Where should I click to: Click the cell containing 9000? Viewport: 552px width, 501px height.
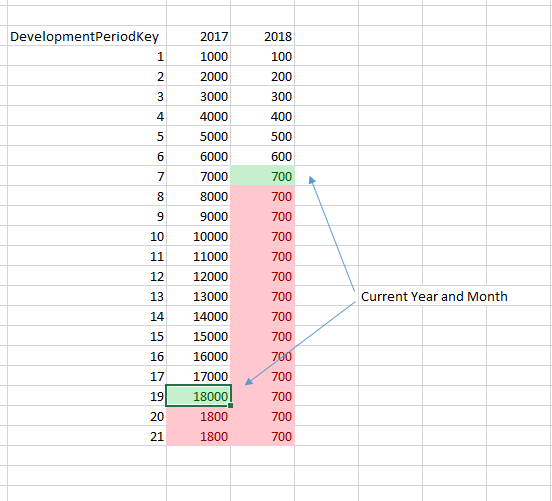(x=199, y=216)
